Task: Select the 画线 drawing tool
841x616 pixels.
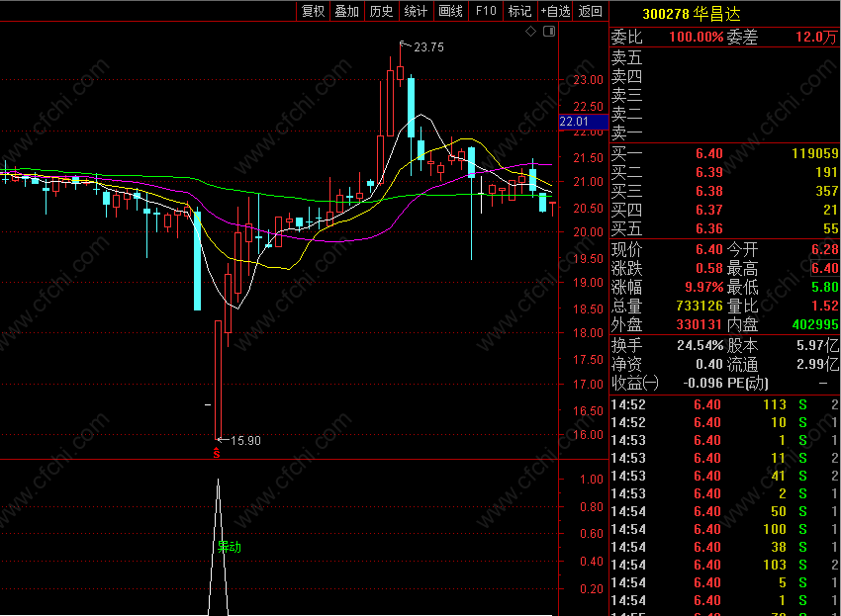Action: pyautogui.click(x=450, y=11)
